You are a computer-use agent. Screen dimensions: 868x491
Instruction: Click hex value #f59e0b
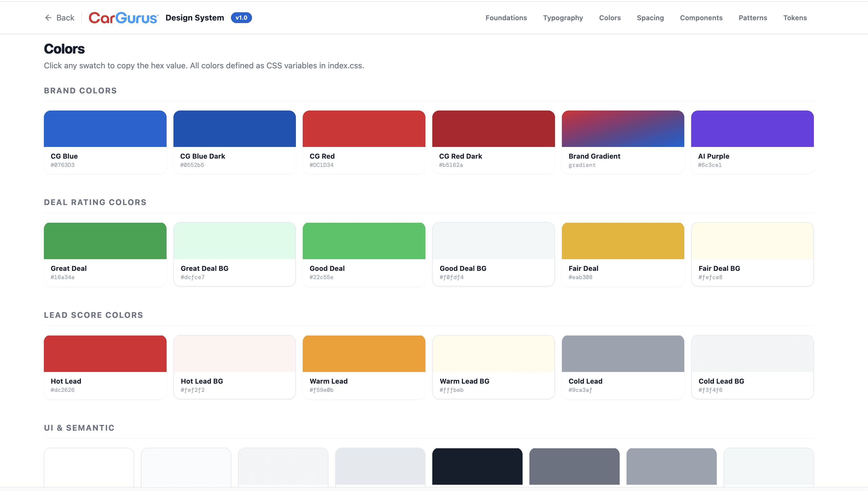321,390
